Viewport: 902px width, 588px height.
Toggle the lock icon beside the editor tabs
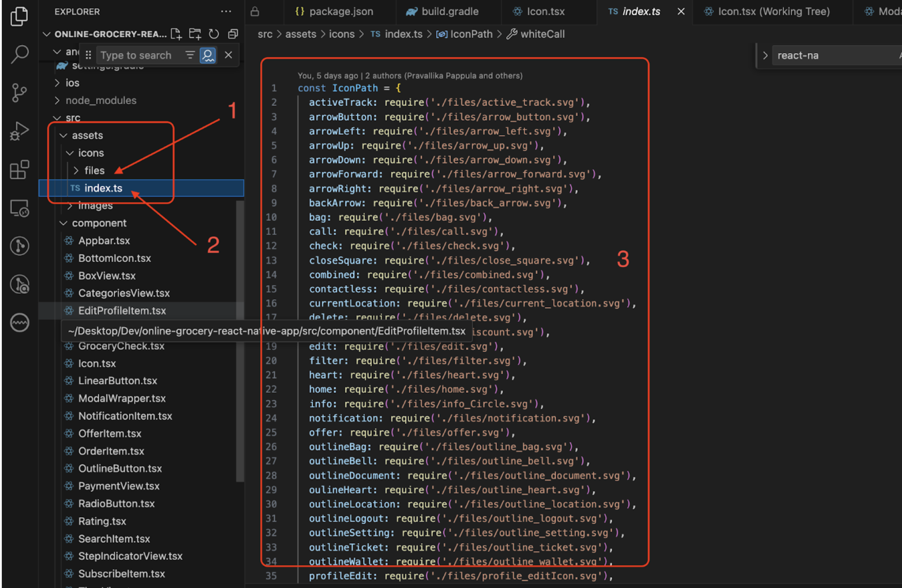point(255,11)
